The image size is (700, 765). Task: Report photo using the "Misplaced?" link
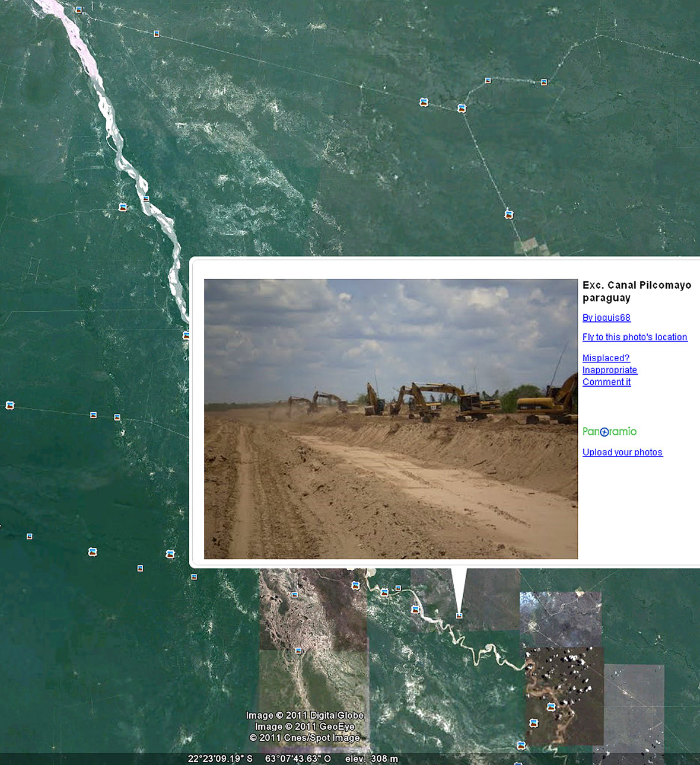coord(606,358)
